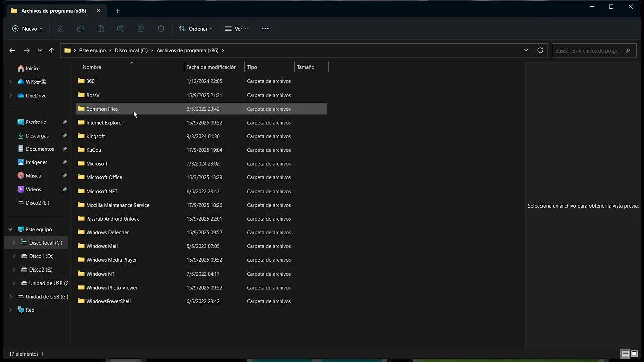Expand the Red network node
Viewport: 644px width, 362px height.
click(x=10, y=310)
